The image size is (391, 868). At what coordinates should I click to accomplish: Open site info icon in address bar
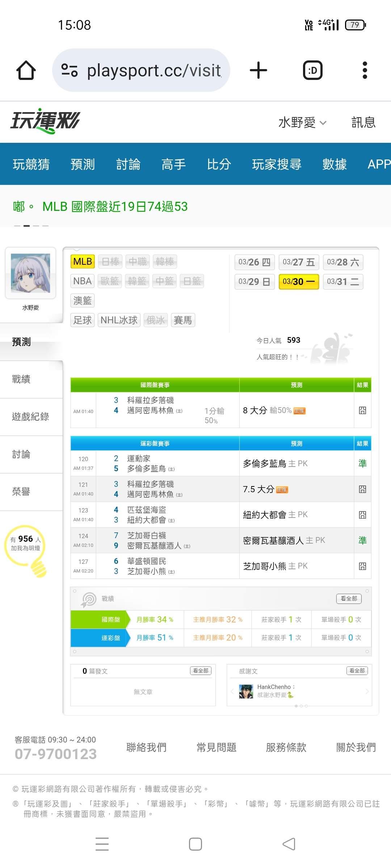pos(70,70)
